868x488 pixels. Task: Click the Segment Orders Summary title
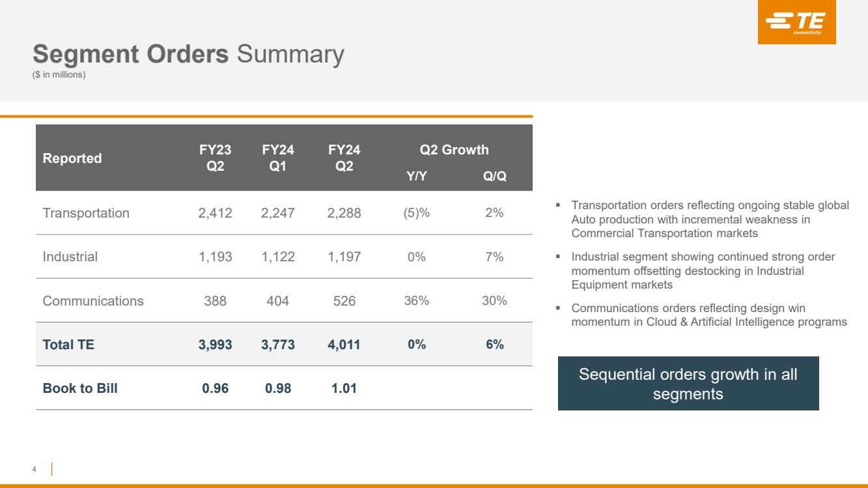tap(188, 54)
